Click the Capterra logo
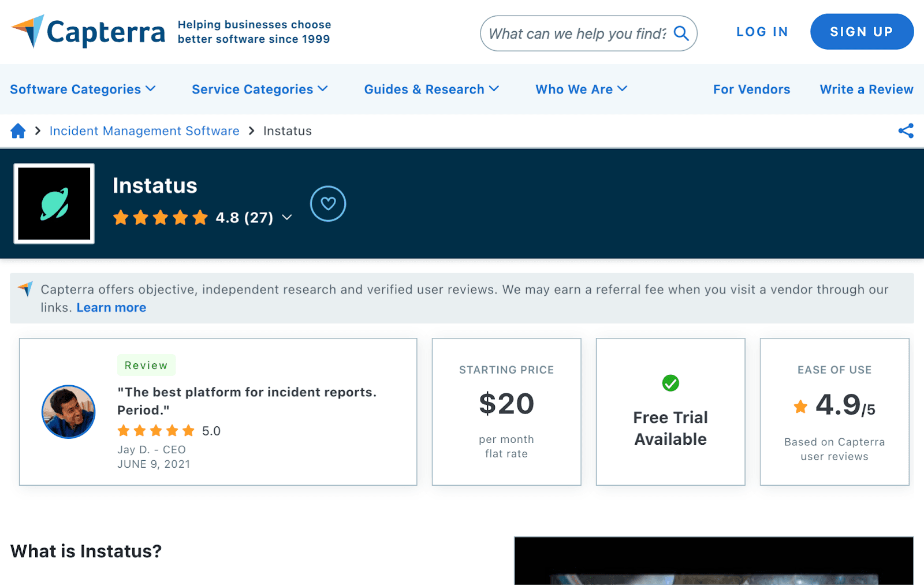924x585 pixels. 88,32
